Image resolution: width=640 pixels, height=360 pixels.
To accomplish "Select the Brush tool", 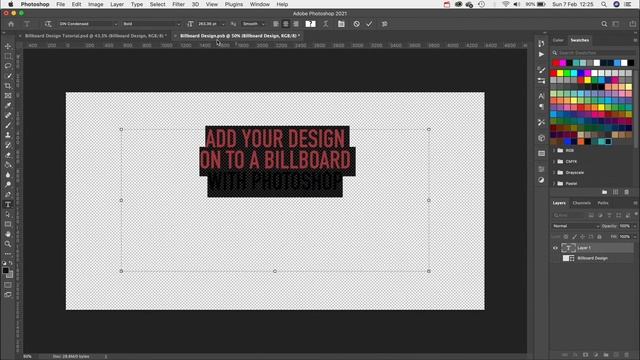I will (x=8, y=125).
